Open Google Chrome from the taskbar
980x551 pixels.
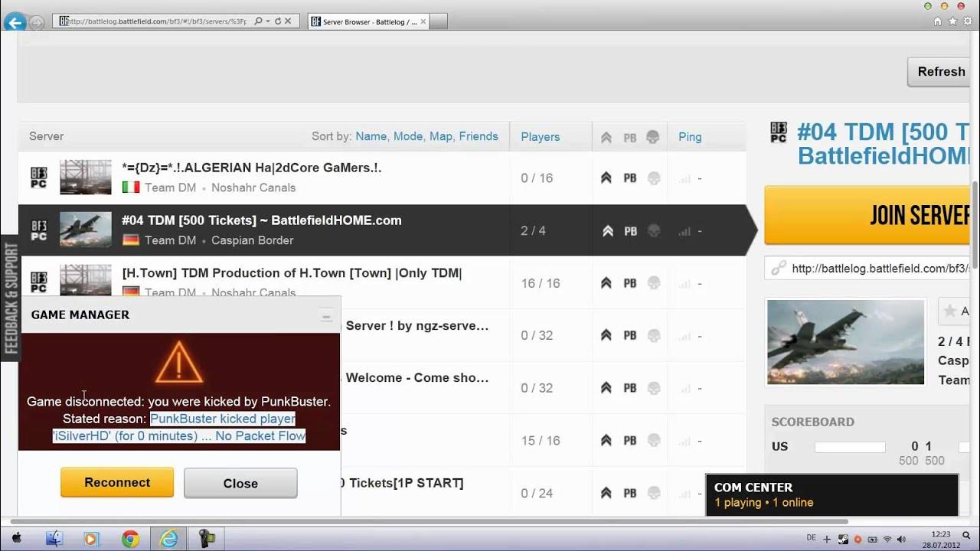[130, 539]
